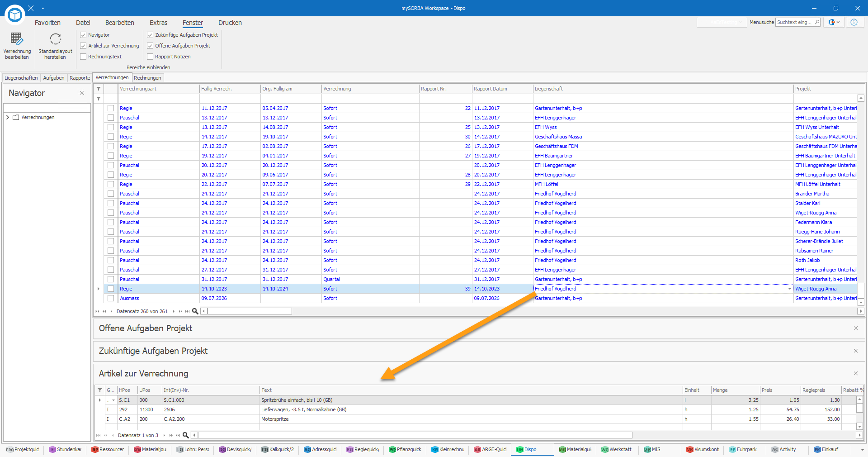Click the Navigator search input field

coord(47,108)
